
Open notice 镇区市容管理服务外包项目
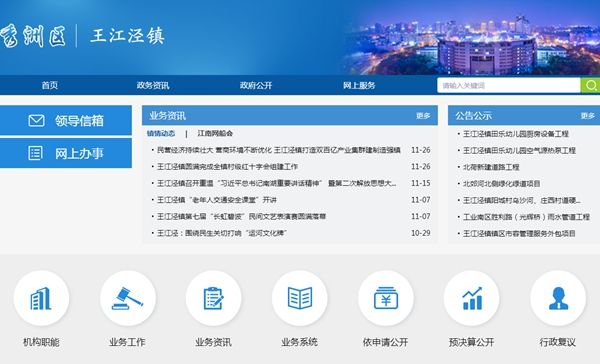coord(519,233)
